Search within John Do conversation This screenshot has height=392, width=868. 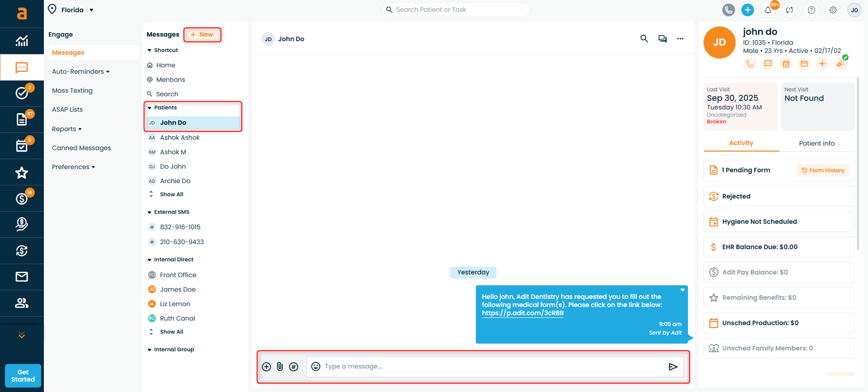click(644, 39)
